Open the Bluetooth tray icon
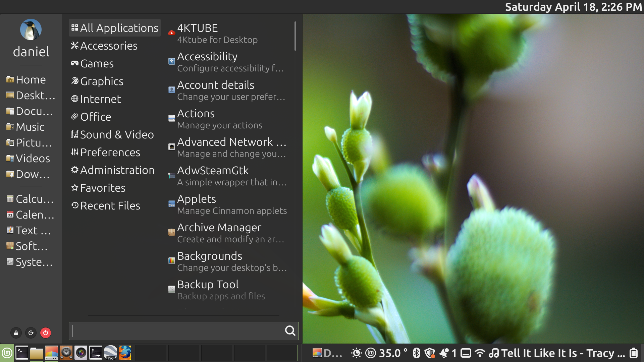Viewport: 644px width, 362px height. [x=416, y=353]
